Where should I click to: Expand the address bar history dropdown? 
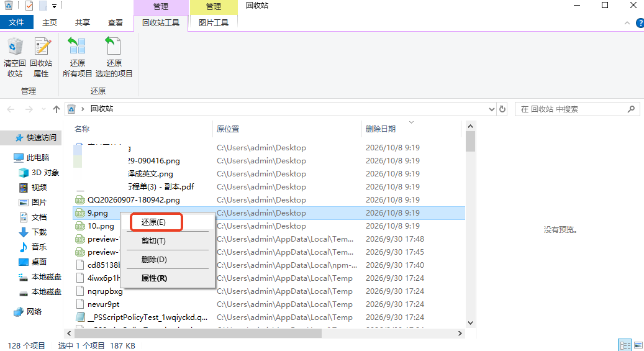tap(492, 109)
